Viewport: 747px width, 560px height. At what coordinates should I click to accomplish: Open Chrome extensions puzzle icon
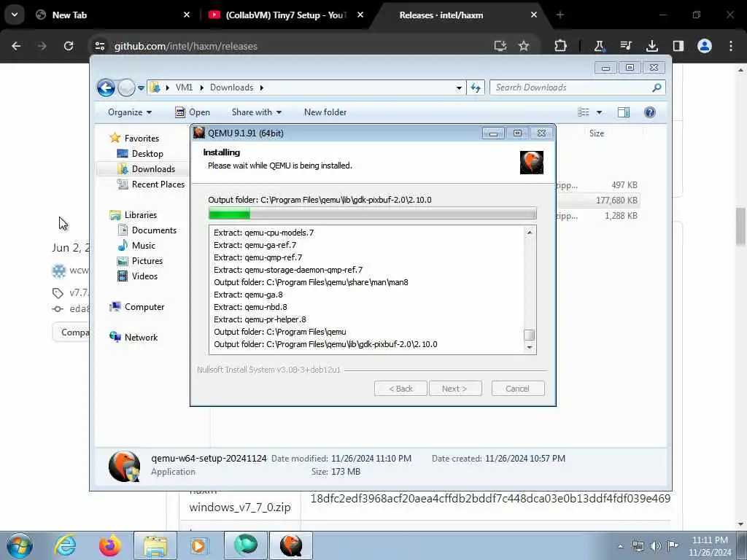coord(560,46)
